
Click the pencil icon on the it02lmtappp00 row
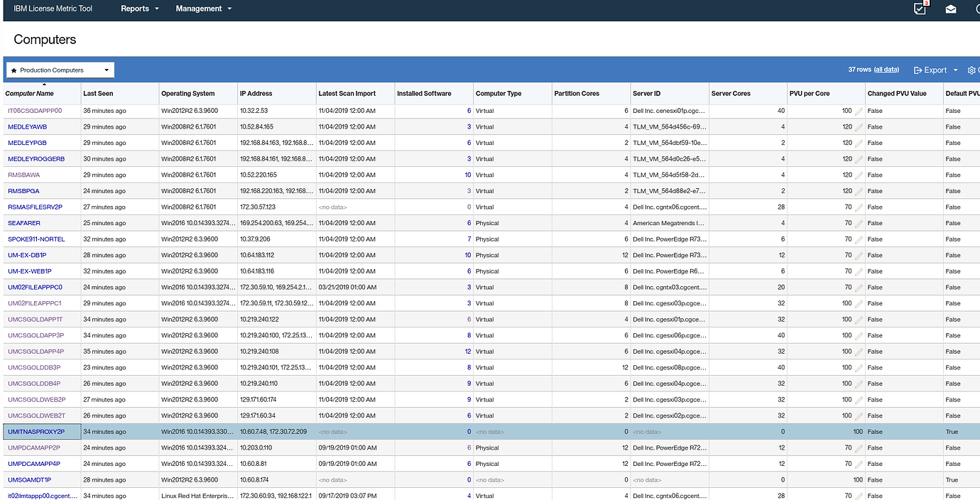(x=860, y=495)
